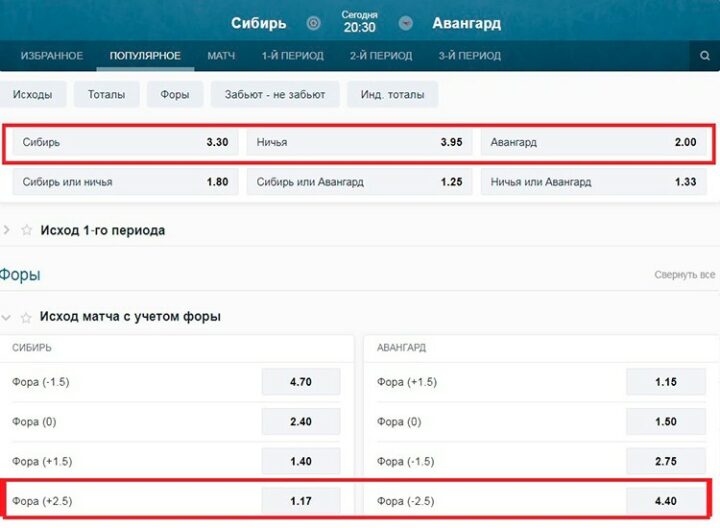This screenshot has height=528, width=720.
Task: Favorite the Исход матча с учетом форы market
Action: [27, 317]
